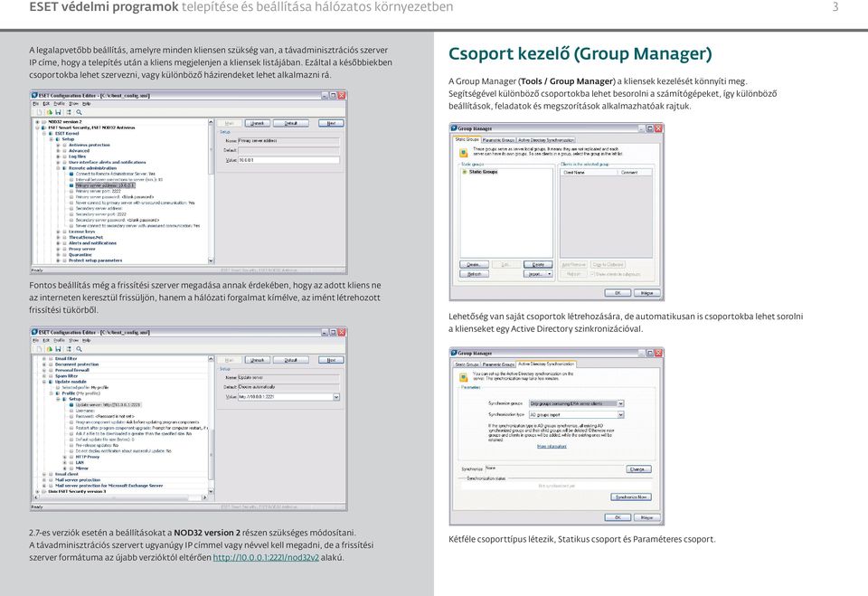Switch to Active Directory Synchronization tab in upper Group Manager
The width and height of the screenshot is (868, 596).
click(x=546, y=140)
